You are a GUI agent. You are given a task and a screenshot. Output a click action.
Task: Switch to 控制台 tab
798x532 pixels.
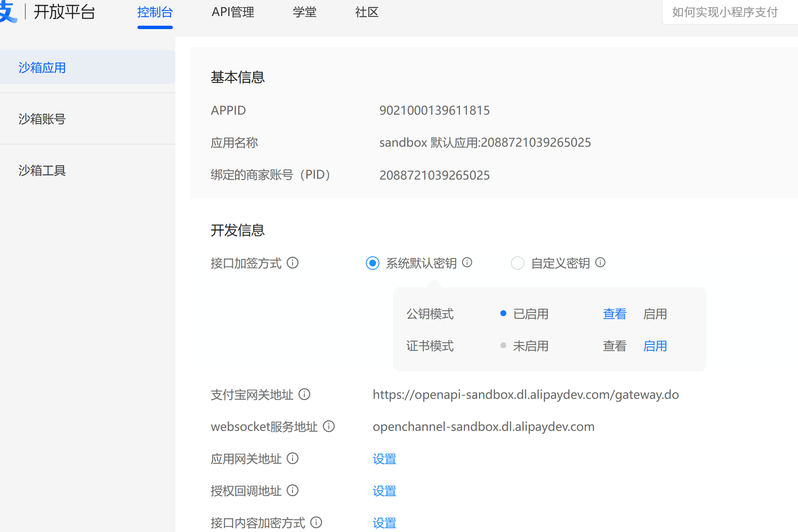click(155, 12)
